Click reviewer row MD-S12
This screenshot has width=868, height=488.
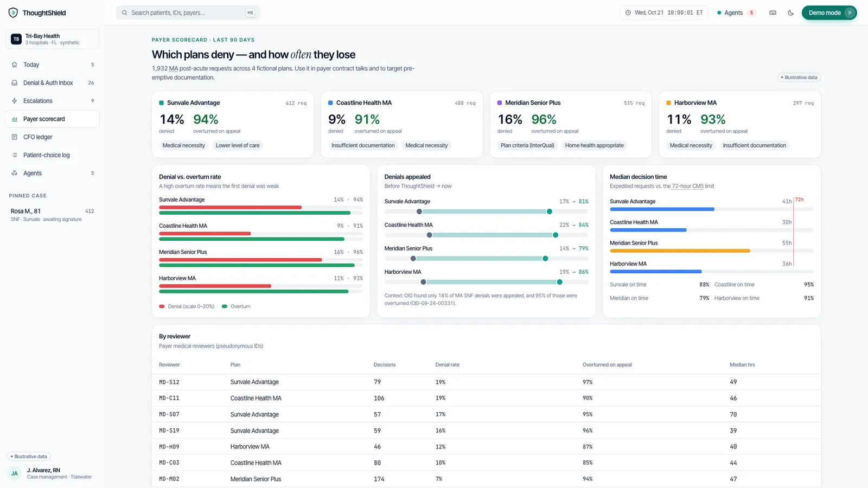pos(486,382)
